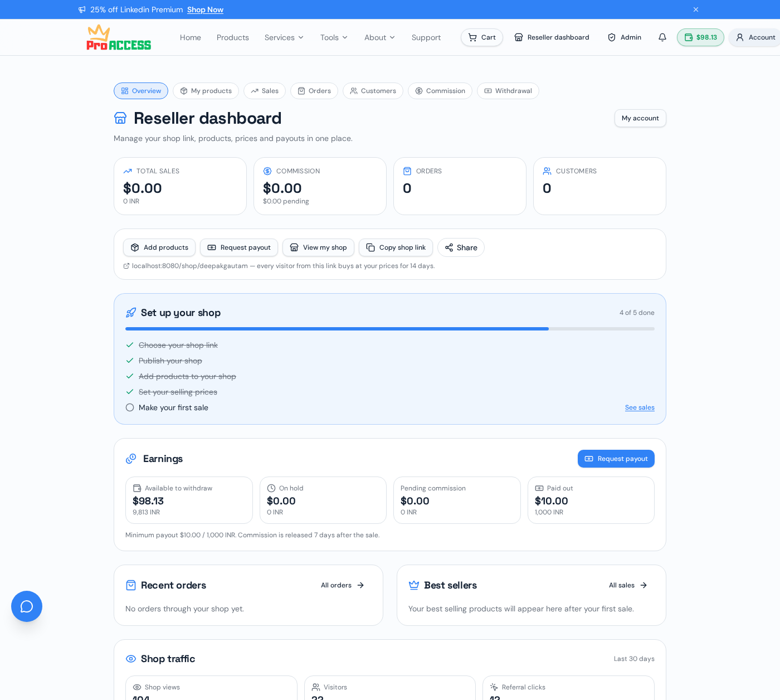Click the blue Request payout button in Earnings
780x700 pixels.
(616, 459)
